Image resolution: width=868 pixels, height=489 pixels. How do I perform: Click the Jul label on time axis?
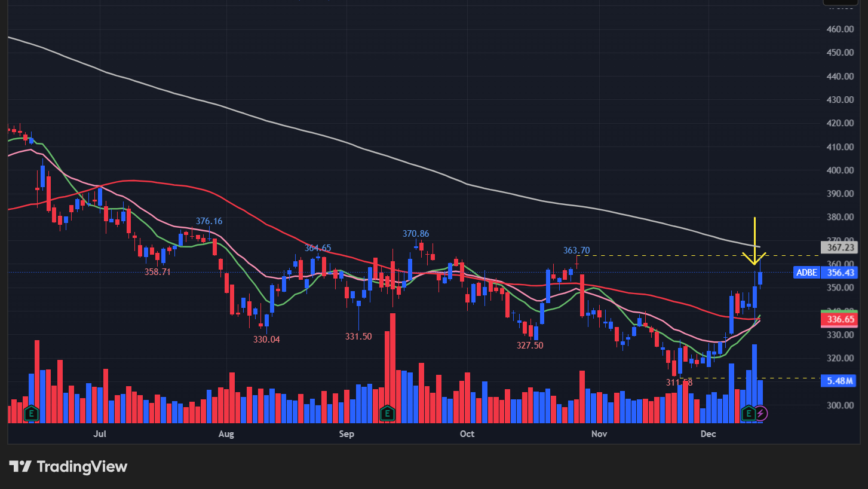(100, 433)
